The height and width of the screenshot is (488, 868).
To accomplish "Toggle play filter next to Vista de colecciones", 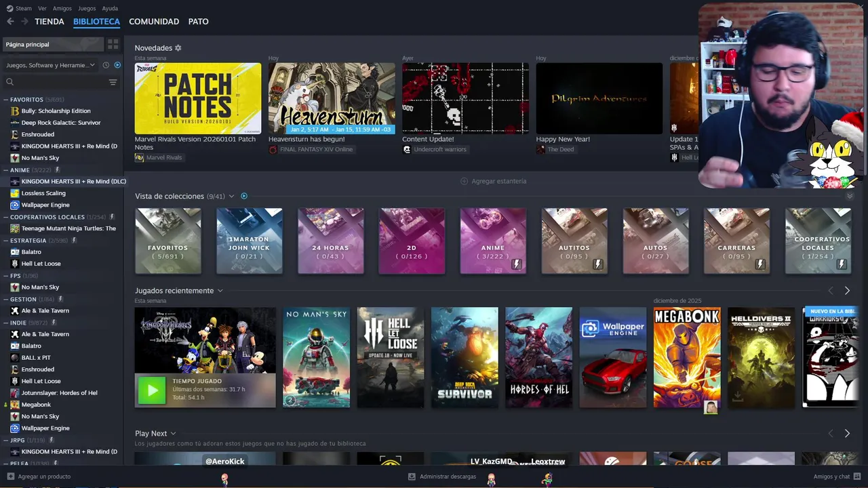I will tap(244, 196).
